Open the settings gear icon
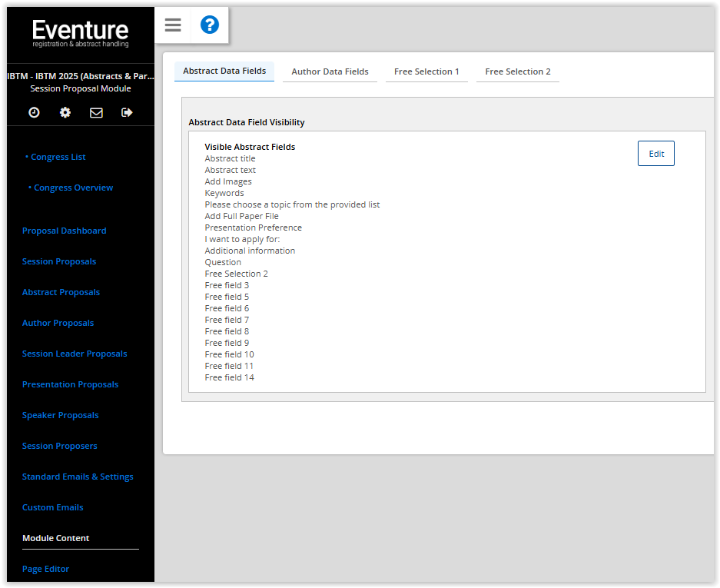This screenshot has width=720, height=588. tap(65, 112)
